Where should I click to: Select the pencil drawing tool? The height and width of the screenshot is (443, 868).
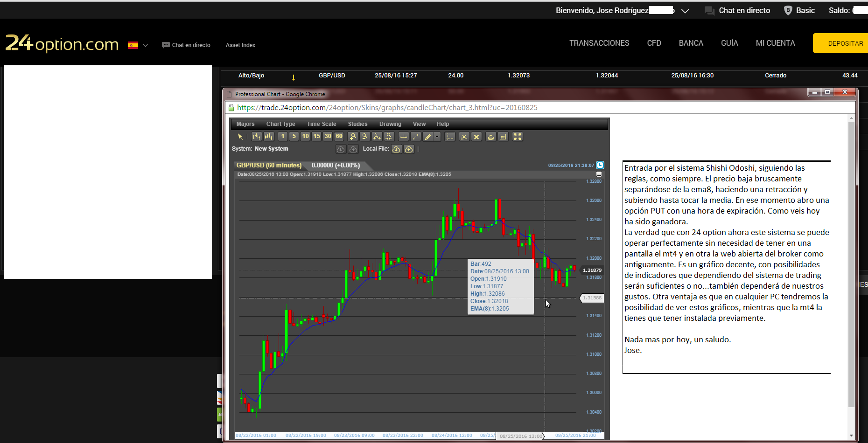coord(428,137)
